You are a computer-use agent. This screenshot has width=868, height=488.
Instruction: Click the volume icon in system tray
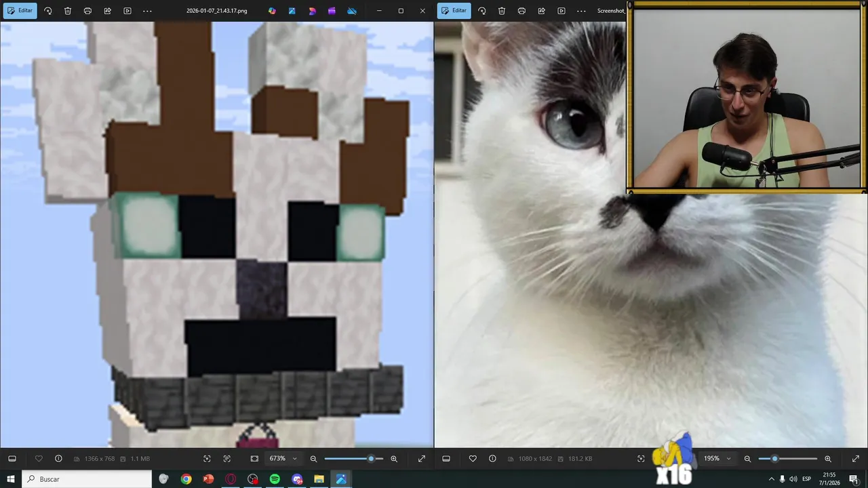pyautogui.click(x=793, y=479)
